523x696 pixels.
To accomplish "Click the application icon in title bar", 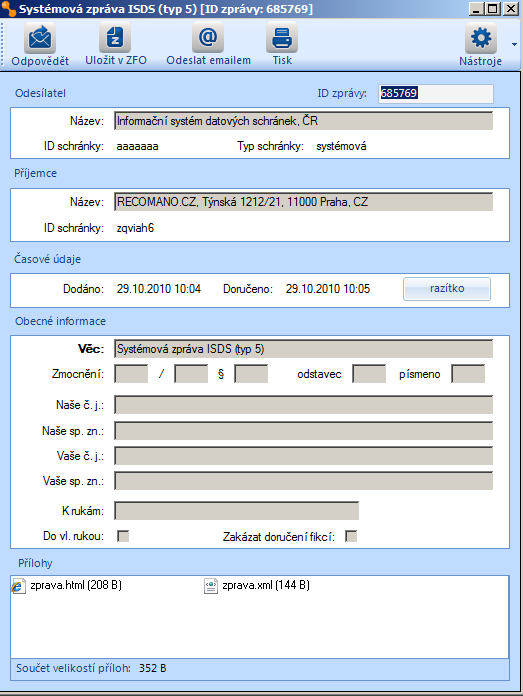I will (x=8, y=9).
